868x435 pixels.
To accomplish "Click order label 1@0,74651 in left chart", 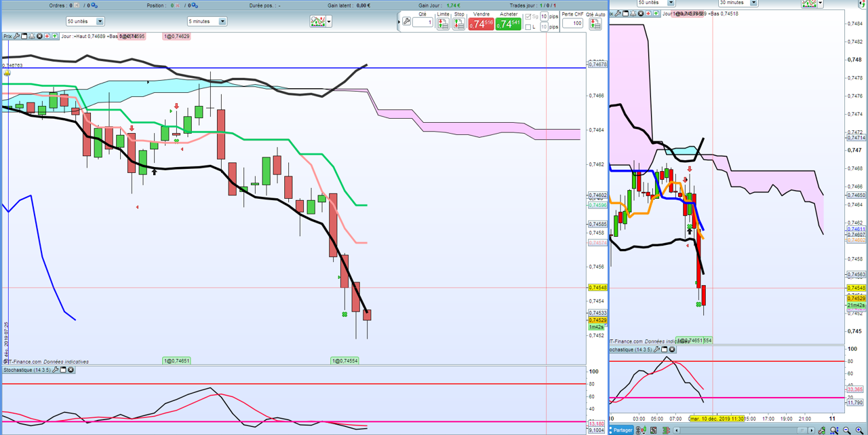I will (x=176, y=361).
